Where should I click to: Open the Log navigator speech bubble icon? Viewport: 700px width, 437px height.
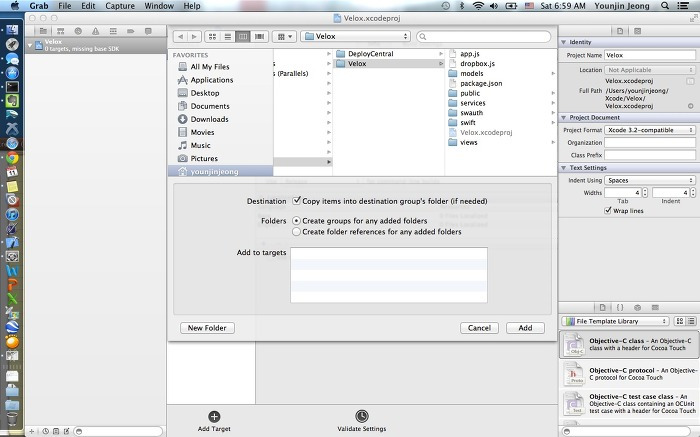click(148, 31)
